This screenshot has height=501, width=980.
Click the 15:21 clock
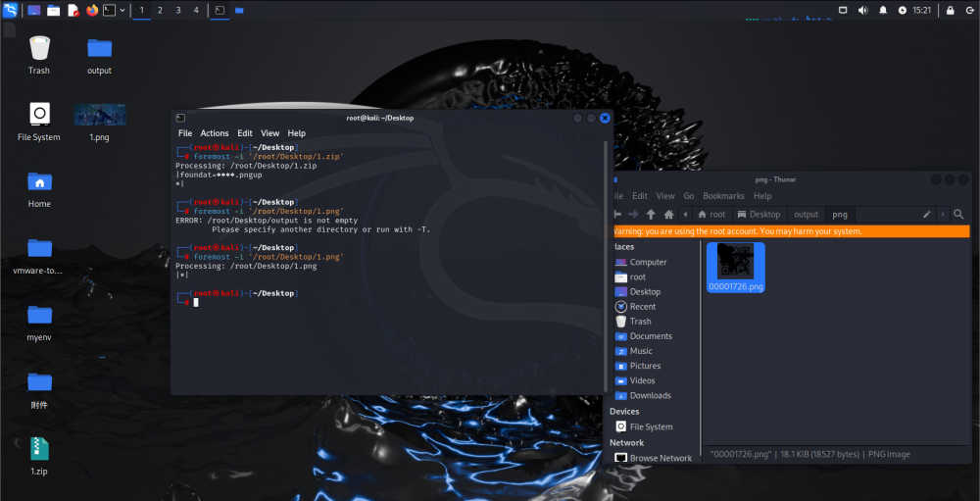[x=922, y=10]
